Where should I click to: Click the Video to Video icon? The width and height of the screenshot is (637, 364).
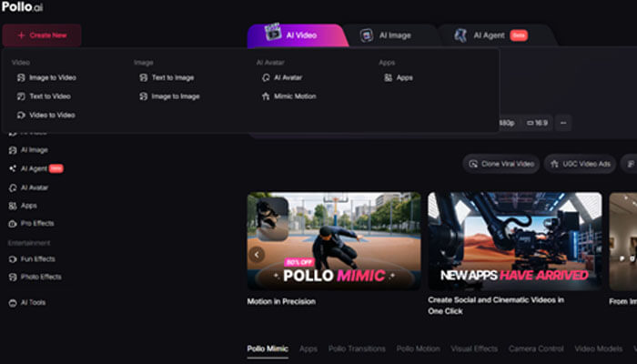click(x=21, y=115)
